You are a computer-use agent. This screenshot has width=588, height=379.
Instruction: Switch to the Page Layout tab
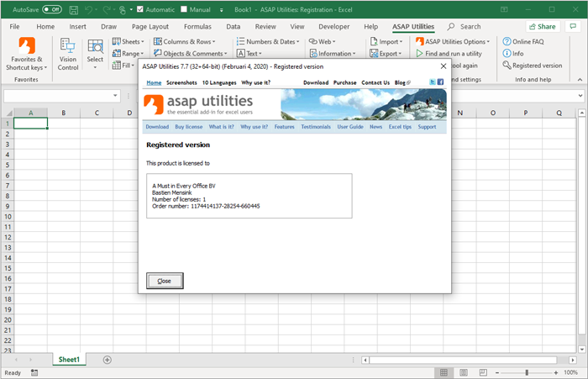tap(150, 27)
